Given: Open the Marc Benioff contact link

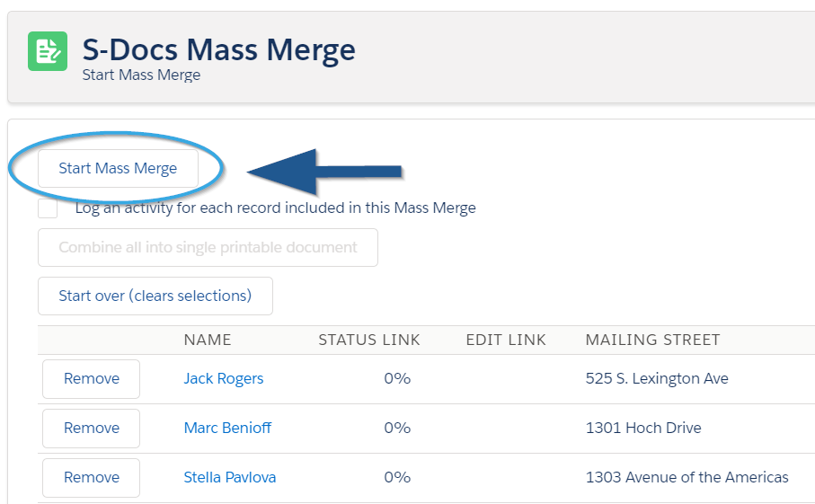Looking at the screenshot, I should point(227,429).
